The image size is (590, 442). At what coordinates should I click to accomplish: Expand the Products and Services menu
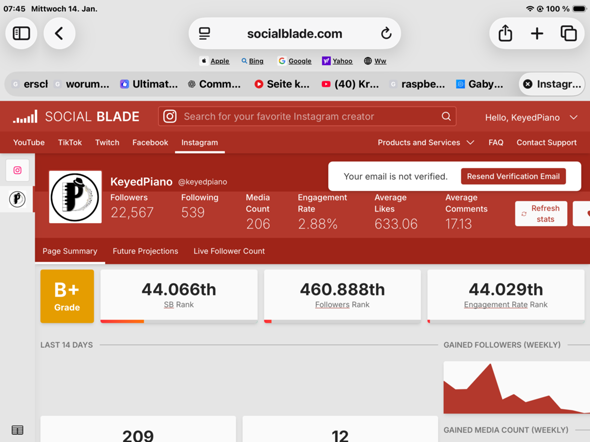point(426,143)
